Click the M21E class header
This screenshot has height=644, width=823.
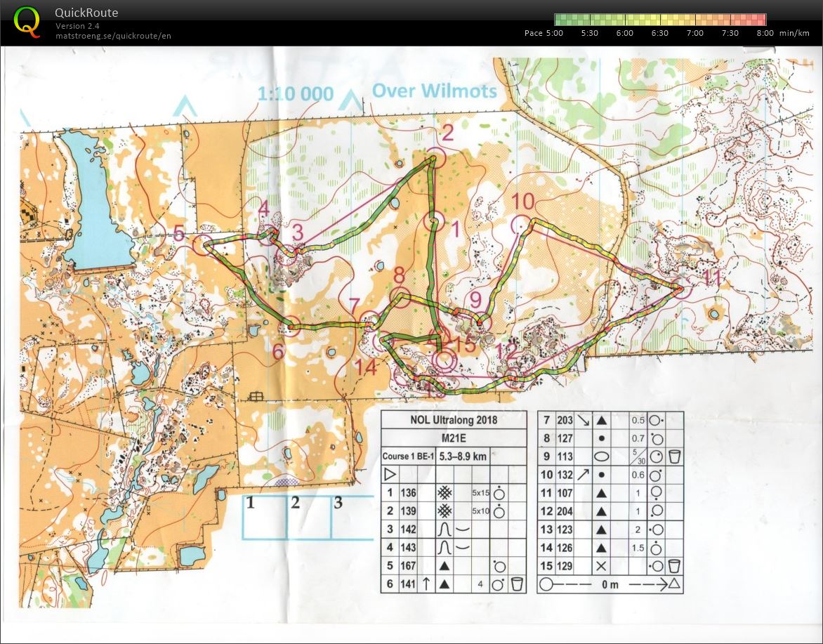(454, 438)
